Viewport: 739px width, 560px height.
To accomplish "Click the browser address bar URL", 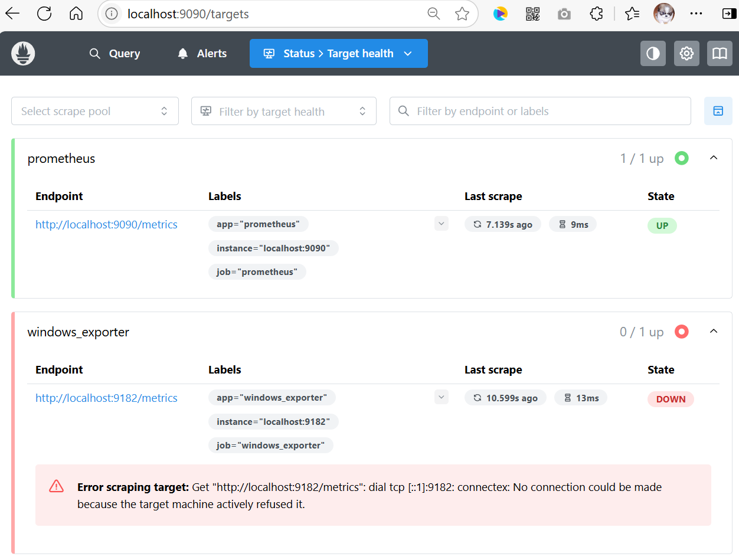I will (x=188, y=14).
